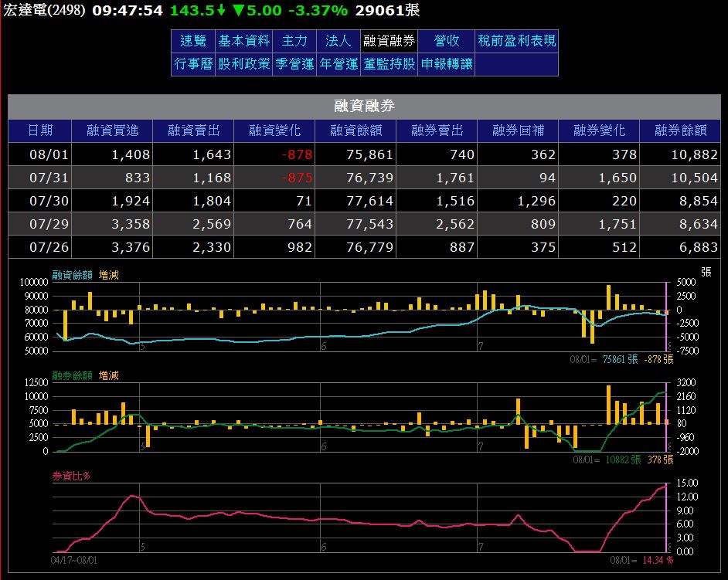The image size is (728, 580).
Task: Click the 張 unit label above the charts
Action: [x=706, y=272]
